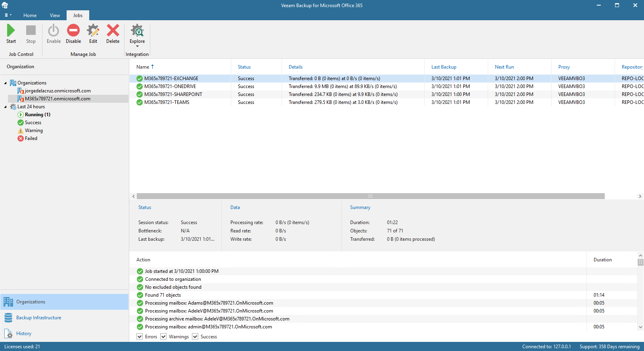Click the ONEDRIVE job success status icon
644x351 pixels.
pos(140,86)
